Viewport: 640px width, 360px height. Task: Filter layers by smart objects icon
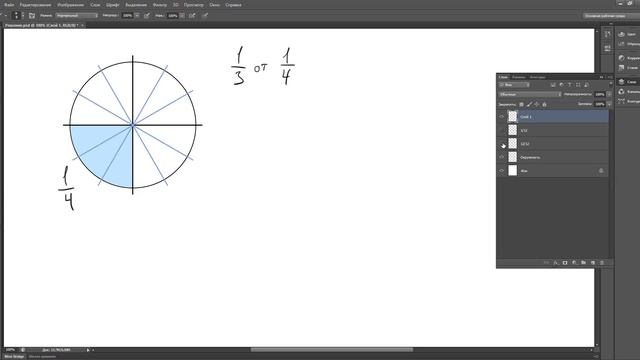[x=587, y=85]
